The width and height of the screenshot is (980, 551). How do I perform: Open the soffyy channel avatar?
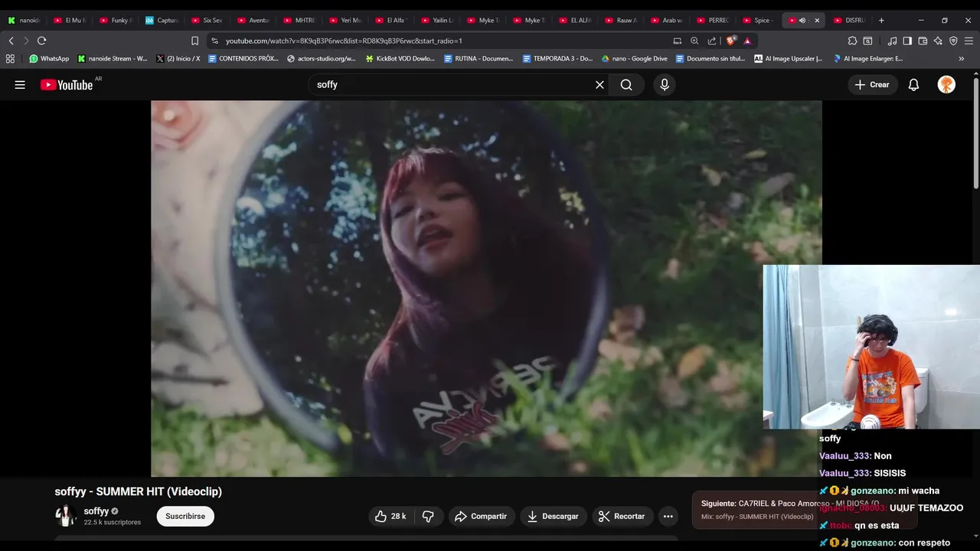pos(65,517)
